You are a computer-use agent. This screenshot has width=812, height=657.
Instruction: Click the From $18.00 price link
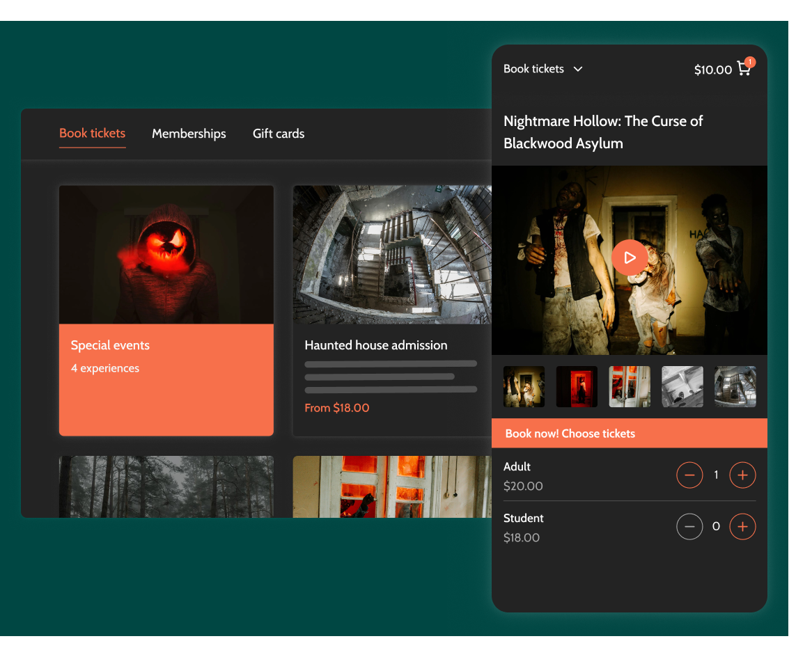(337, 408)
